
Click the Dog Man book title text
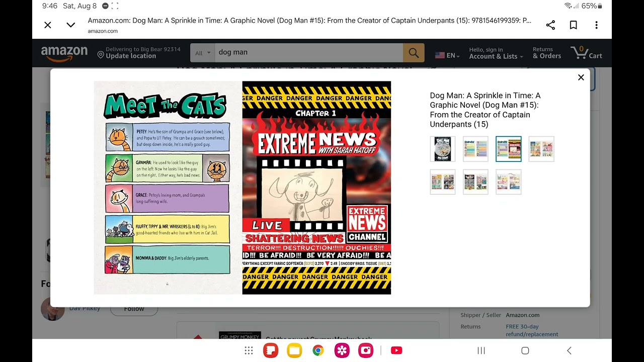point(485,110)
